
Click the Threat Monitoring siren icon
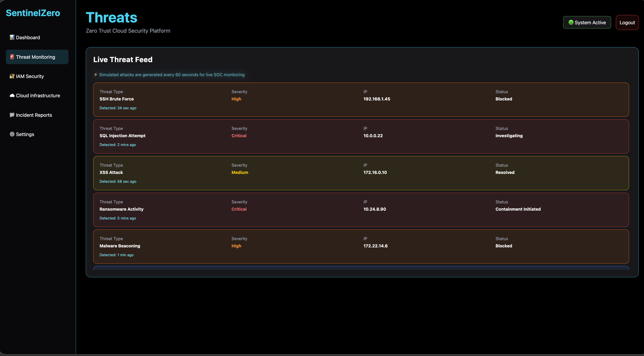12,57
